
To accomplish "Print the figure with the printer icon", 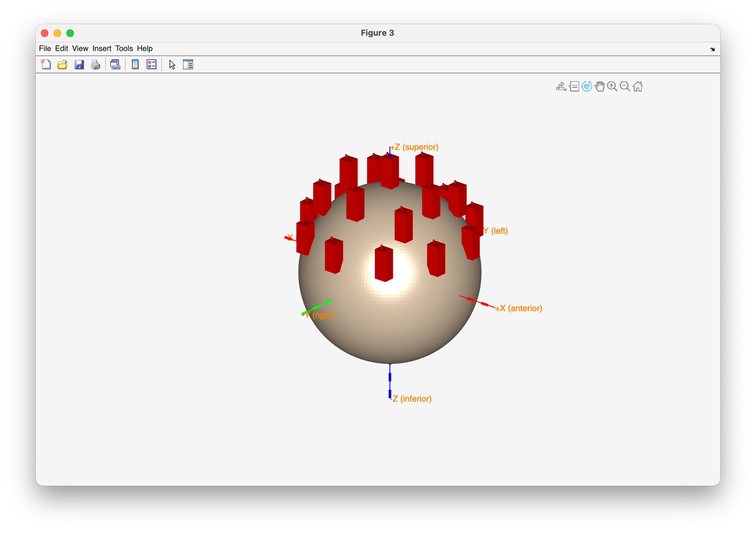I will point(96,64).
